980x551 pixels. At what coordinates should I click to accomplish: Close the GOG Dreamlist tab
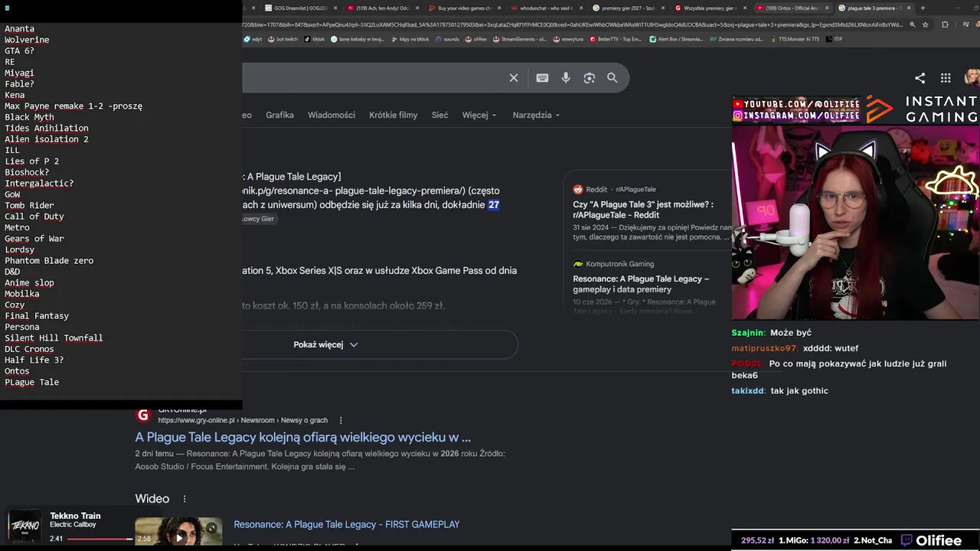click(x=335, y=8)
